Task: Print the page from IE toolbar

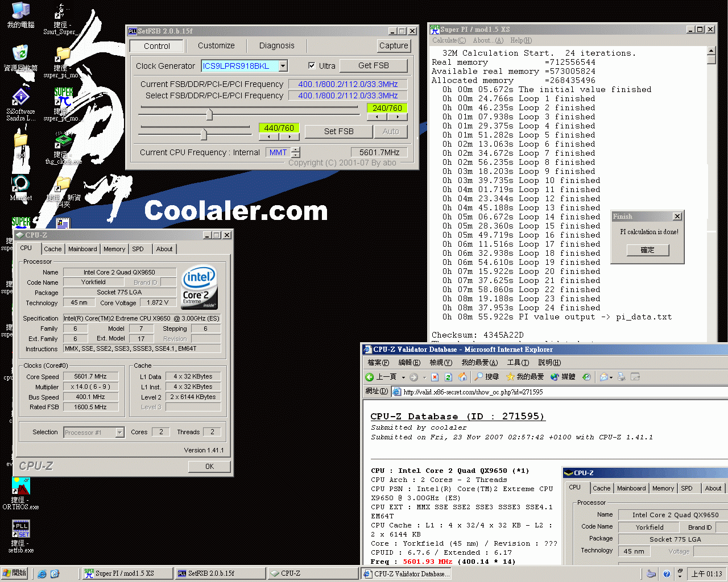Action: [621, 377]
